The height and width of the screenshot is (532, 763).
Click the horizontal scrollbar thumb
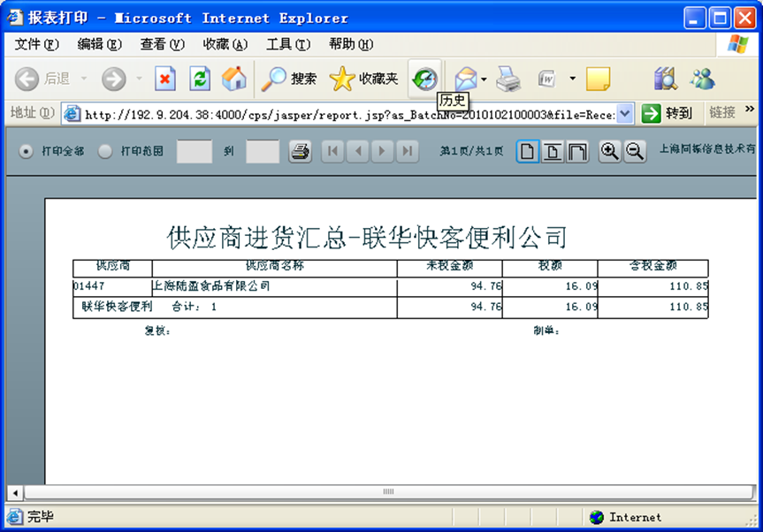(388, 492)
